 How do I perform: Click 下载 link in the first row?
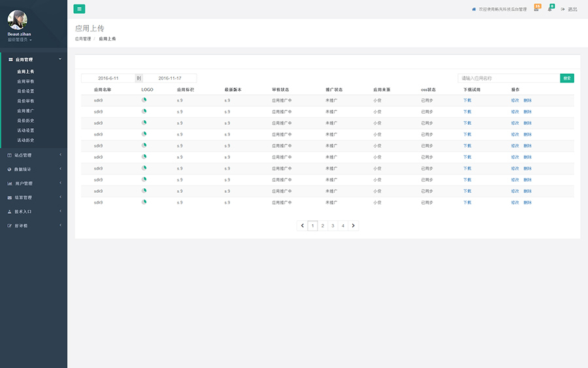point(467,101)
